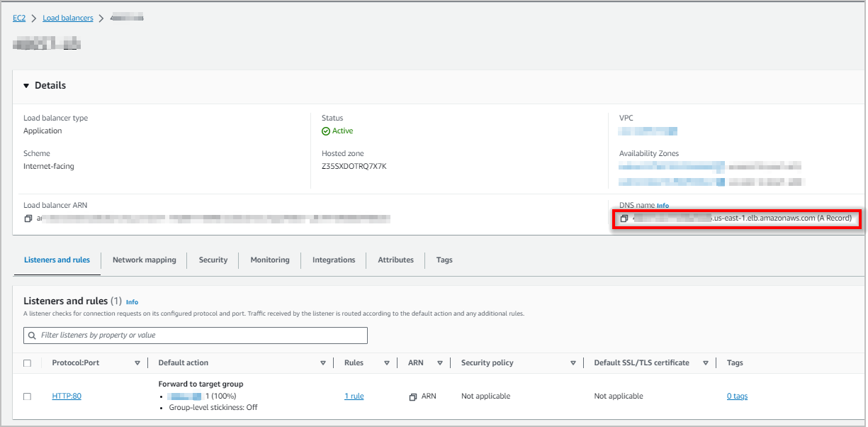Go to EC2 breadcrumb link
This screenshot has height=427, width=868.
[19, 18]
